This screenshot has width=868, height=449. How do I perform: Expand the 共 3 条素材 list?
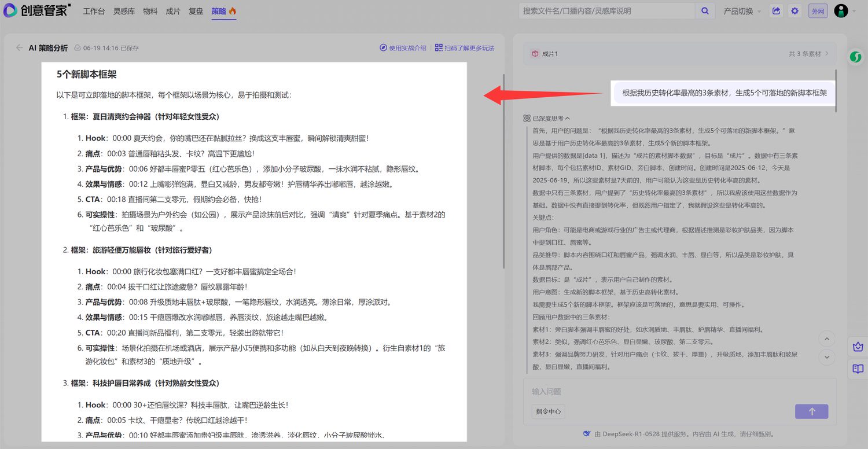pyautogui.click(x=808, y=54)
